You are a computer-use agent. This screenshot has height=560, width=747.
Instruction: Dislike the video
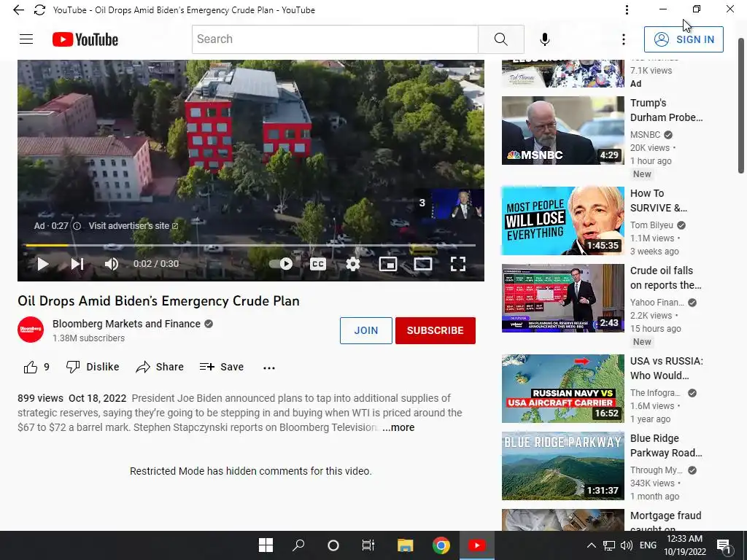click(93, 367)
